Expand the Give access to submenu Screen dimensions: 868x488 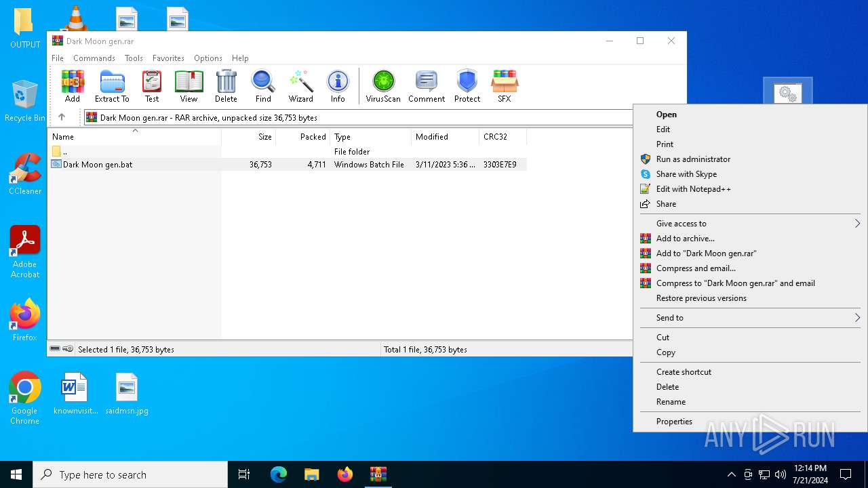[750, 224]
